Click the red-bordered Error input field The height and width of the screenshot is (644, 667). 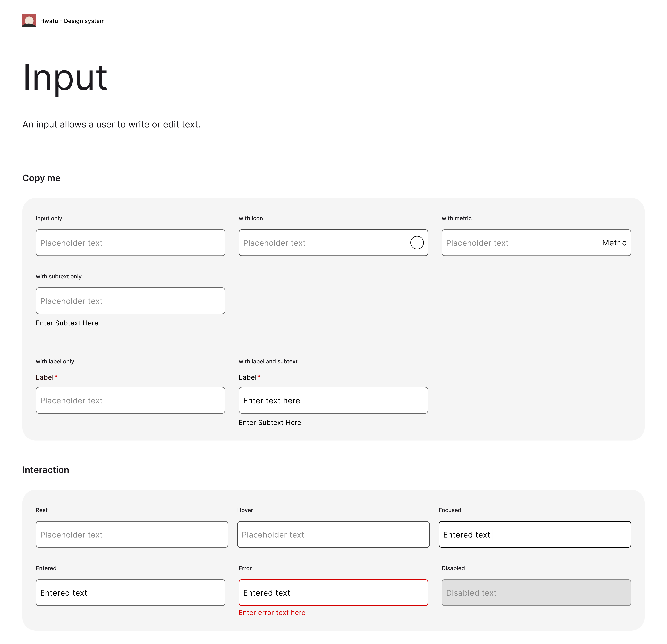[333, 593]
